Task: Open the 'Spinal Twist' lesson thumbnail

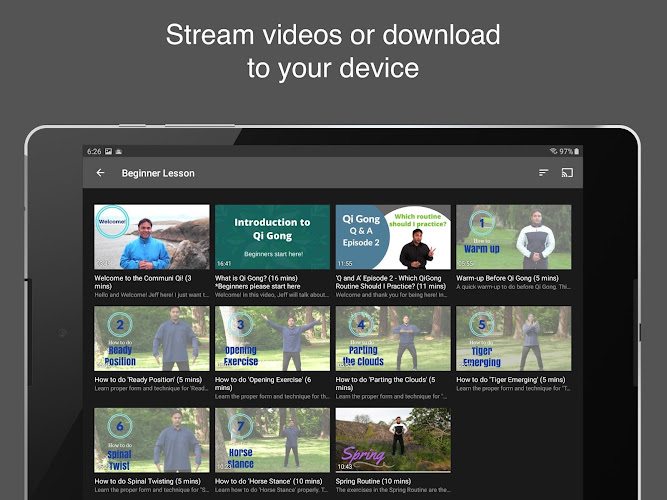Action: [151, 439]
